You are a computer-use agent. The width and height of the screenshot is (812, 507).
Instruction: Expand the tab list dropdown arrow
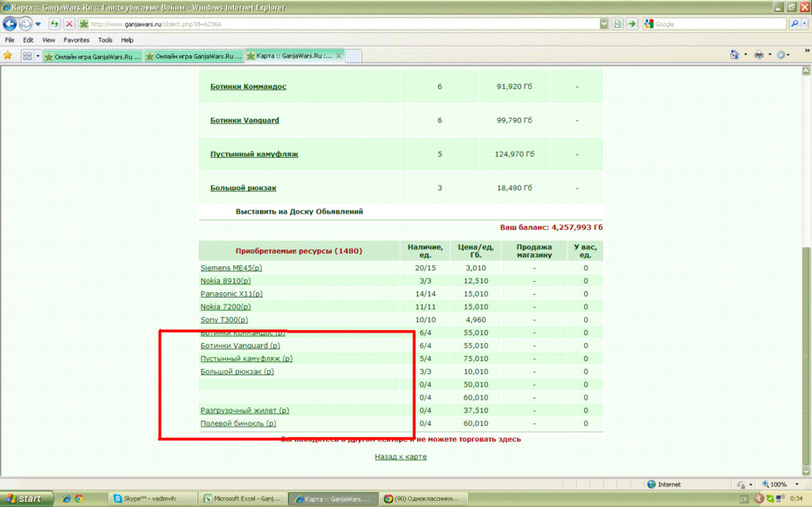(38, 56)
